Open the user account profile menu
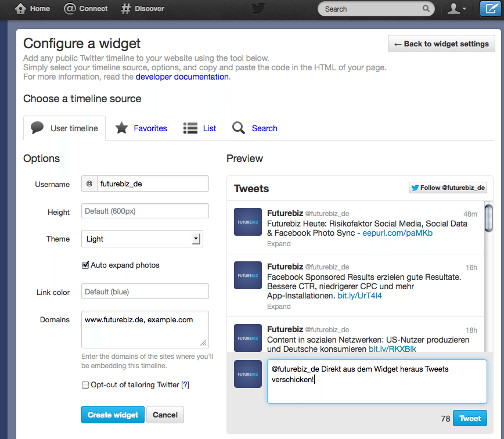 (x=456, y=9)
